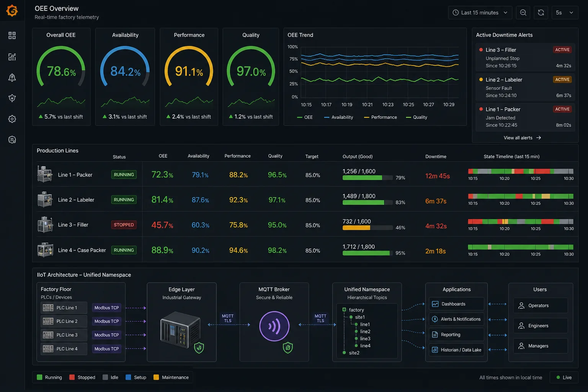Open the alerting bell icon in sidebar
The height and width of the screenshot is (392, 588).
coord(12,77)
